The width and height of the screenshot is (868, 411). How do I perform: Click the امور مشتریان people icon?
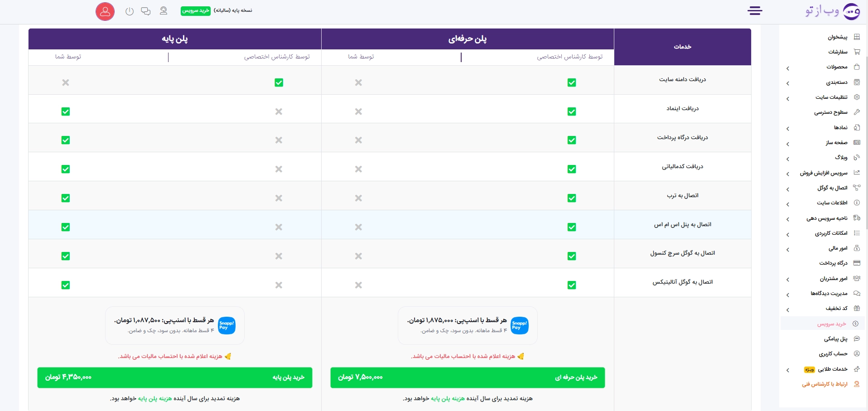[x=857, y=278]
